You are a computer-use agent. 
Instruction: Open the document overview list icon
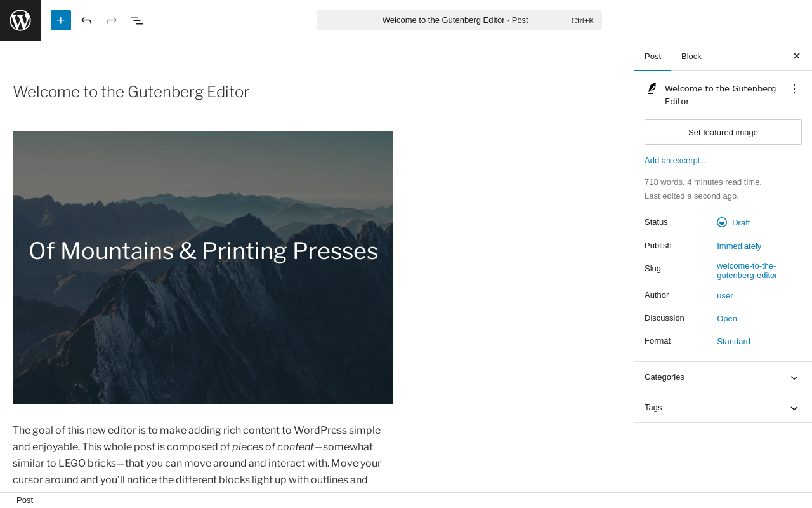137,20
